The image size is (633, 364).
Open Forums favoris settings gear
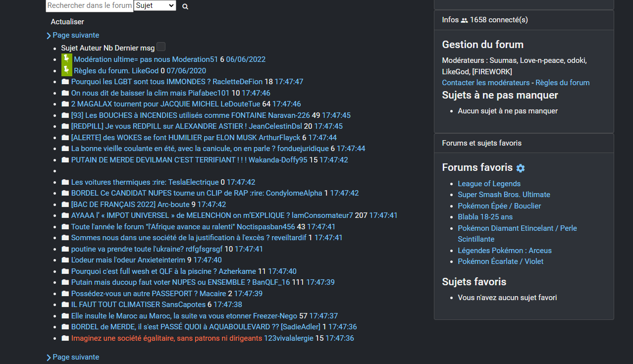520,168
